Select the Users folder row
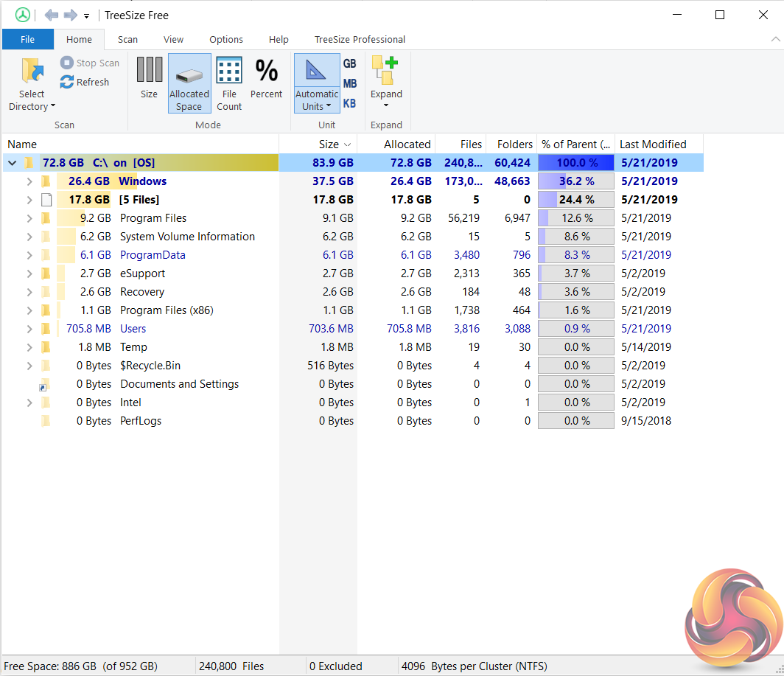This screenshot has height=676, width=784. (x=133, y=329)
